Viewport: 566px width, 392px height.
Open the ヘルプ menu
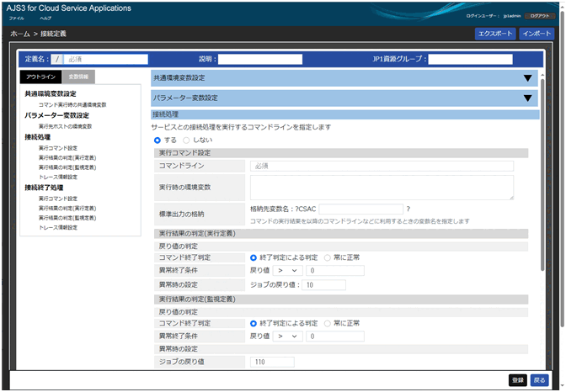(45, 18)
